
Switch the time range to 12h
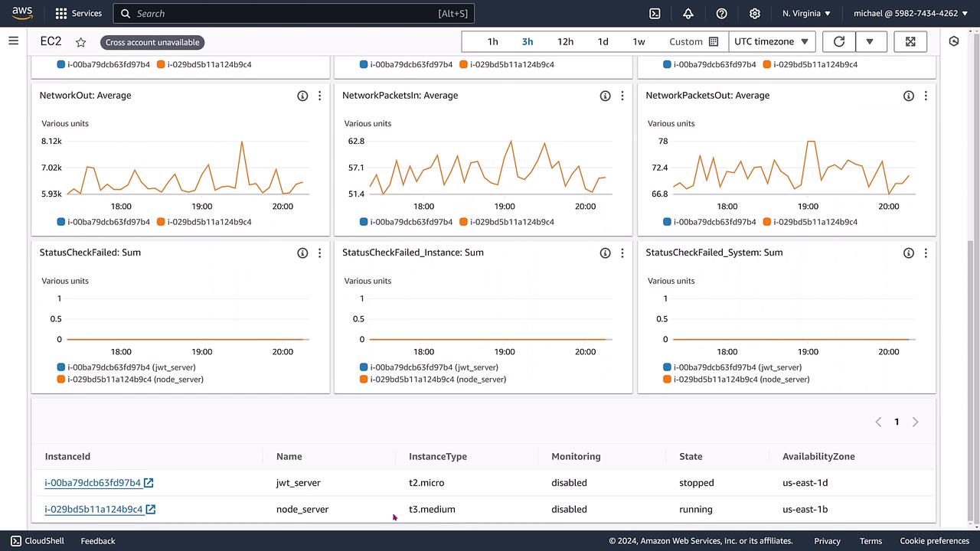click(x=565, y=41)
